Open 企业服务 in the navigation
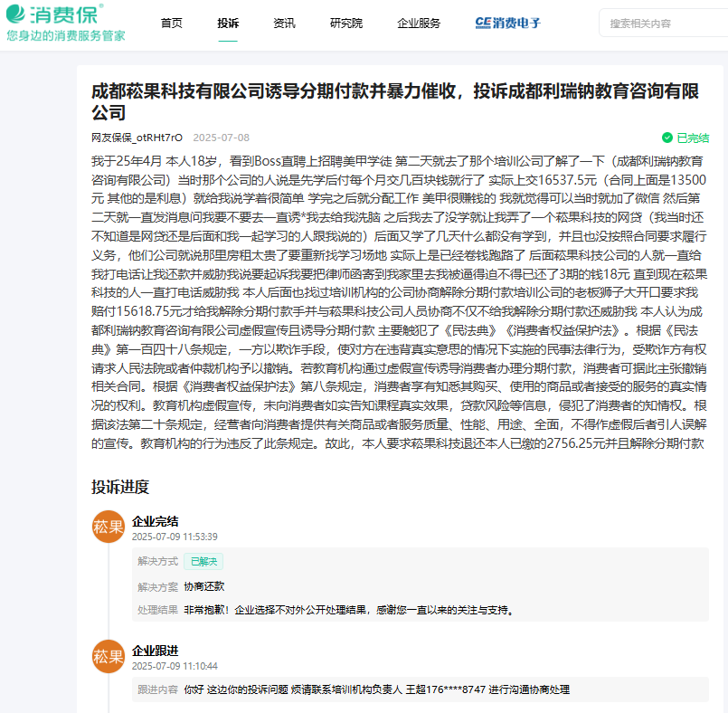 point(419,24)
